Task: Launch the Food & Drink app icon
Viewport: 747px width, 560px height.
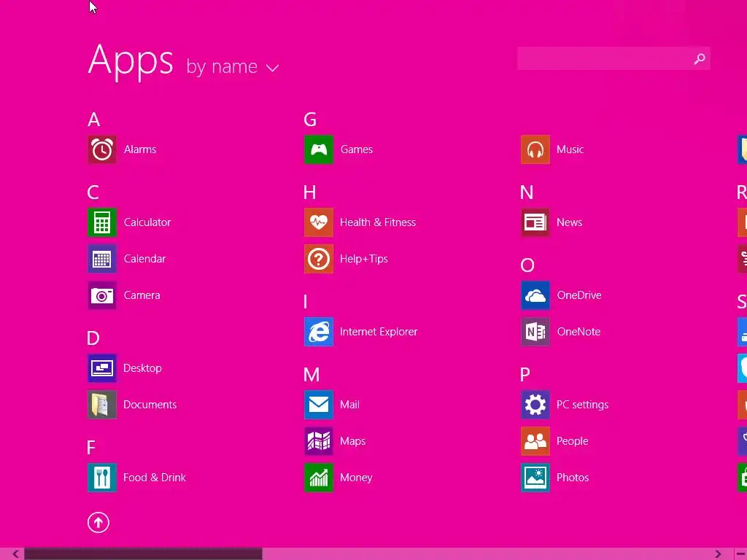Action: [101, 478]
